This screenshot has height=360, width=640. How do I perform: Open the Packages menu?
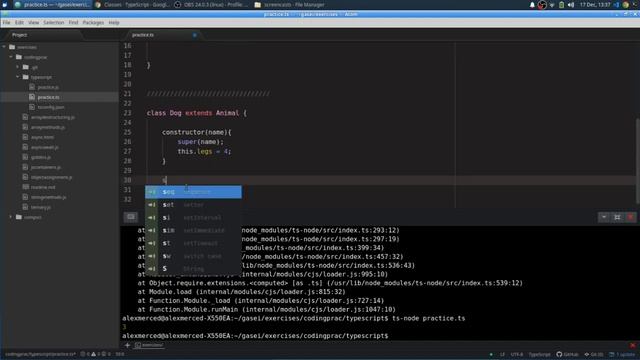pos(93,22)
